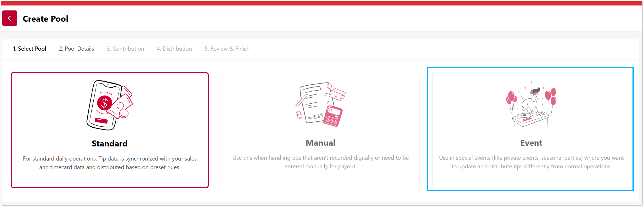Go to 2. Pool Details step
This screenshot has width=644, height=207.
pyautogui.click(x=76, y=49)
